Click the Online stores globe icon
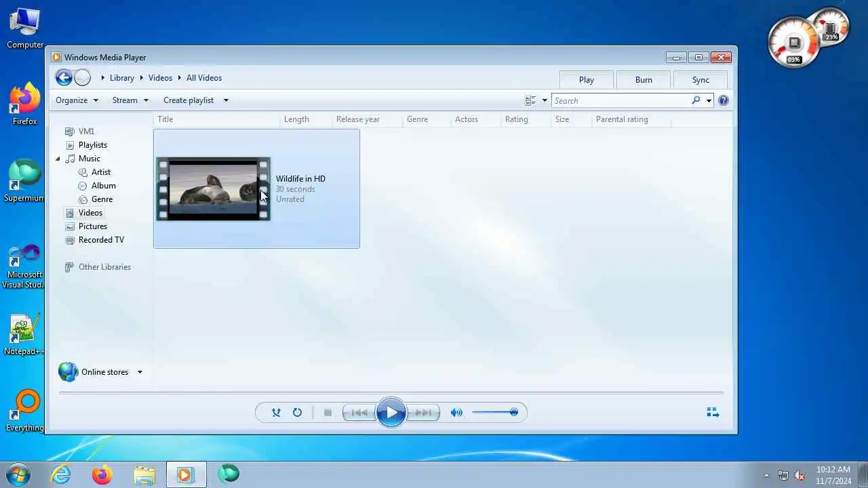Viewport: 868px width, 488px height. point(68,371)
